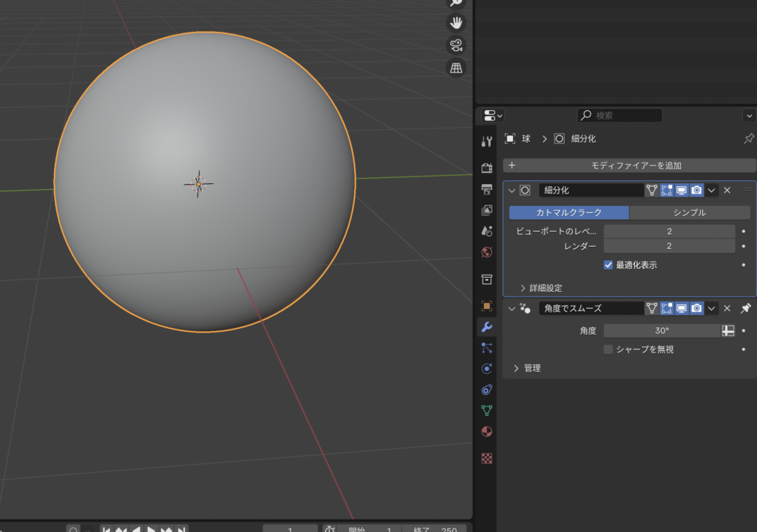Image resolution: width=757 pixels, height=532 pixels.
Task: Expand the 管理 section
Action: point(527,369)
